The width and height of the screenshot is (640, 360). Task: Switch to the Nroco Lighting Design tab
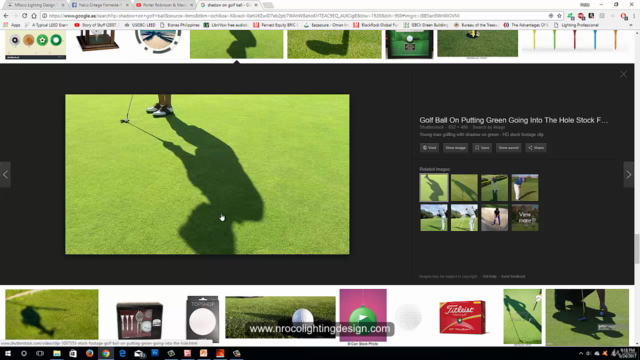35,5
